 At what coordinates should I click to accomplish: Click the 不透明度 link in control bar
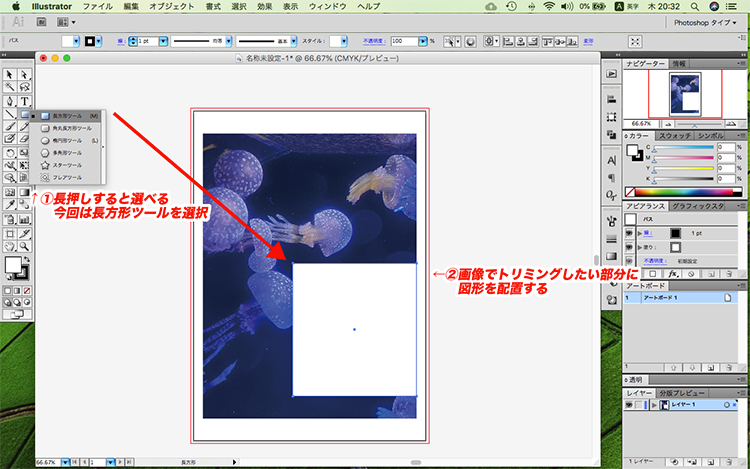pyautogui.click(x=370, y=41)
